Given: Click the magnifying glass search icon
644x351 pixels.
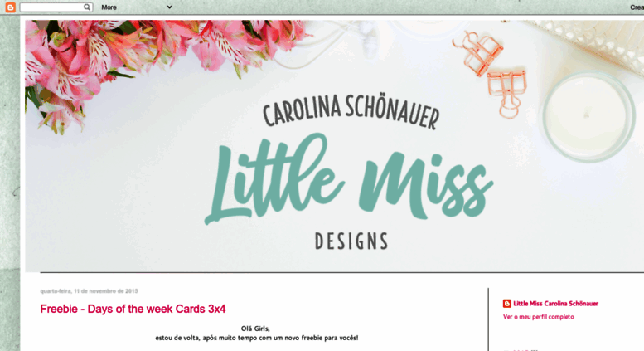Looking at the screenshot, I should point(87,7).
